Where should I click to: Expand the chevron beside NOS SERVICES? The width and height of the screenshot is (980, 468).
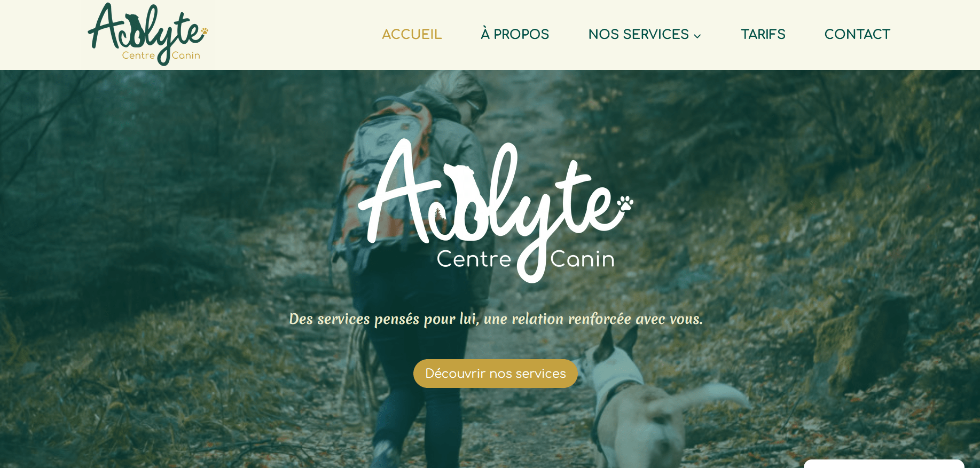click(697, 36)
